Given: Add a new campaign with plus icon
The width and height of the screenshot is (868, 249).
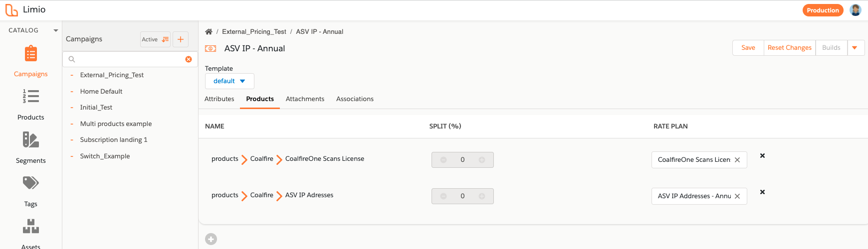Looking at the screenshot, I should (181, 39).
